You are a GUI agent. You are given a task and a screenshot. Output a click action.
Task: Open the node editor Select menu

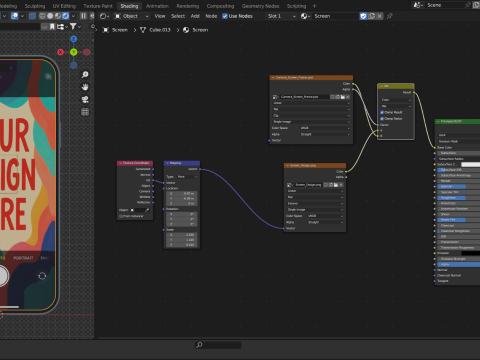(x=178, y=16)
